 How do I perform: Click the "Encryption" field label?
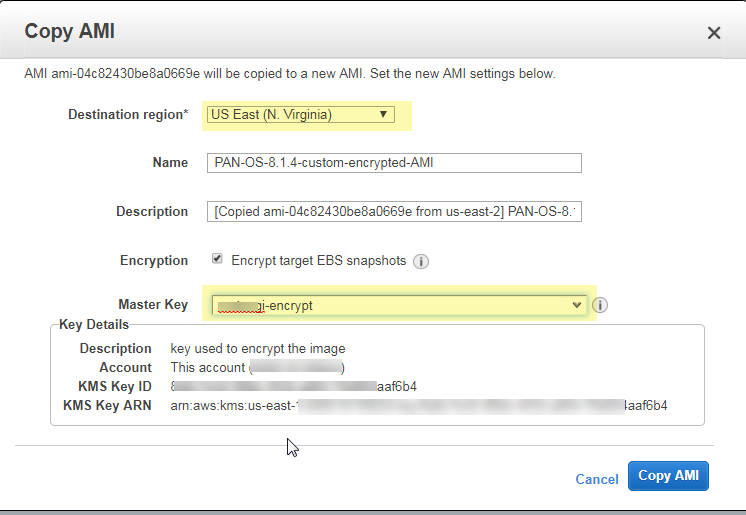pos(154,261)
